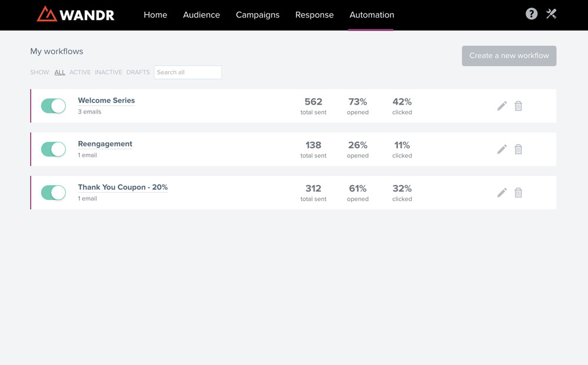Disable the Reengagement workflow switch

(54, 149)
